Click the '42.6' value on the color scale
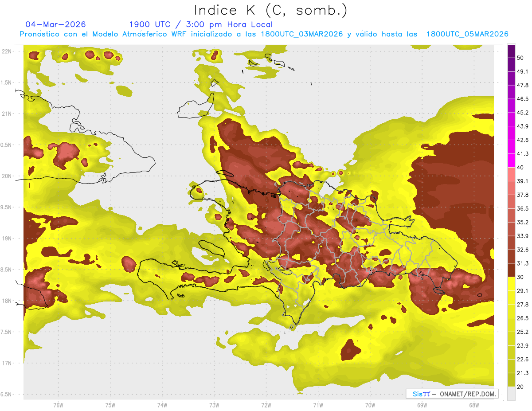The image size is (532, 411). pyautogui.click(x=523, y=140)
